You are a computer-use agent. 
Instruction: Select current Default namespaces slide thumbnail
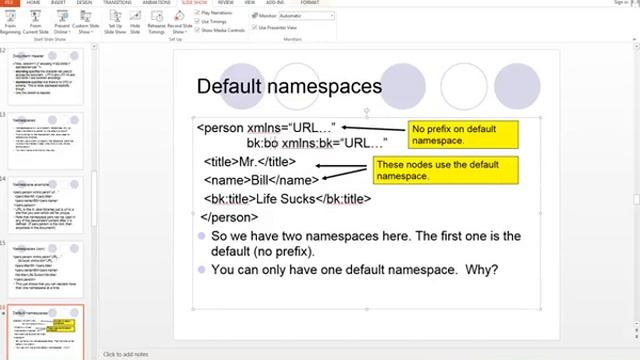point(46,332)
